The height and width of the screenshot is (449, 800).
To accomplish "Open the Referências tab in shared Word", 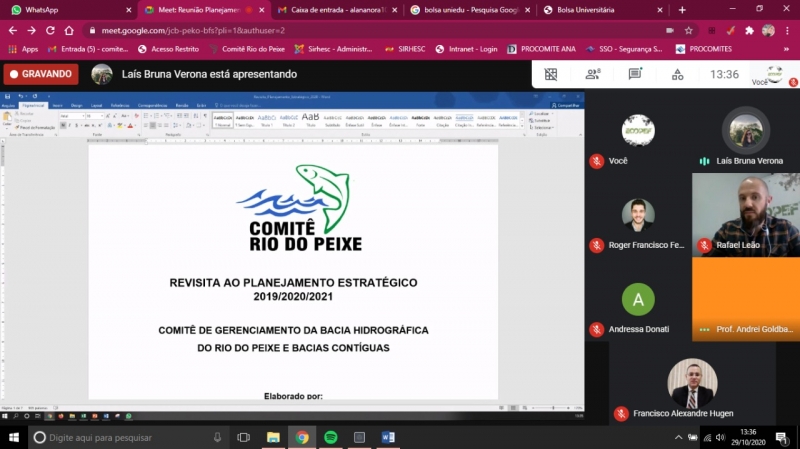I will pos(120,106).
